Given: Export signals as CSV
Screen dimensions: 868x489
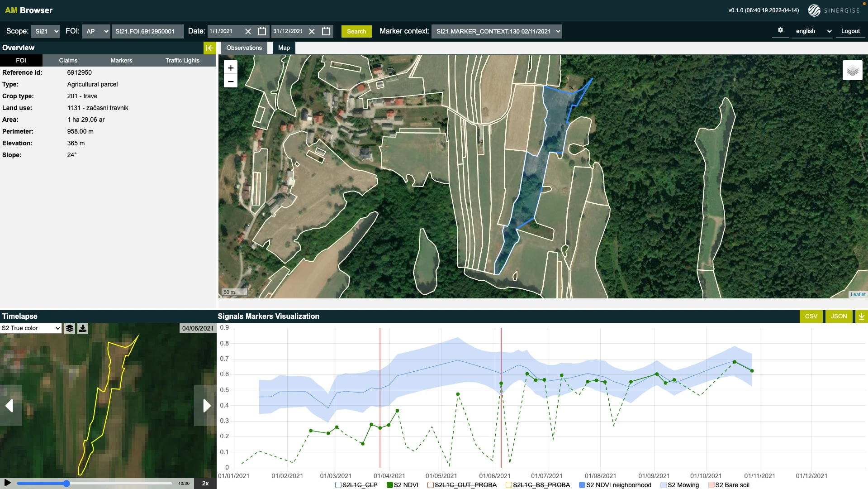Looking at the screenshot, I should pyautogui.click(x=811, y=316).
